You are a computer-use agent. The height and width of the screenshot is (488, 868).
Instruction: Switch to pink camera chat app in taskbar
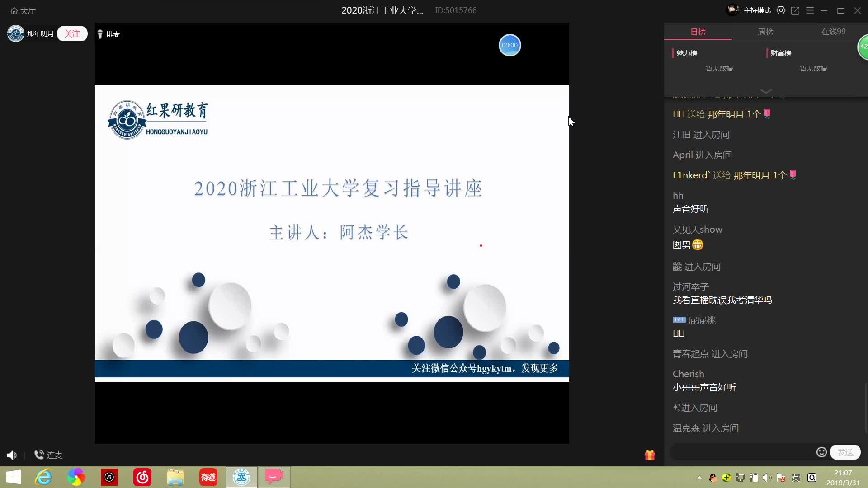point(274,477)
